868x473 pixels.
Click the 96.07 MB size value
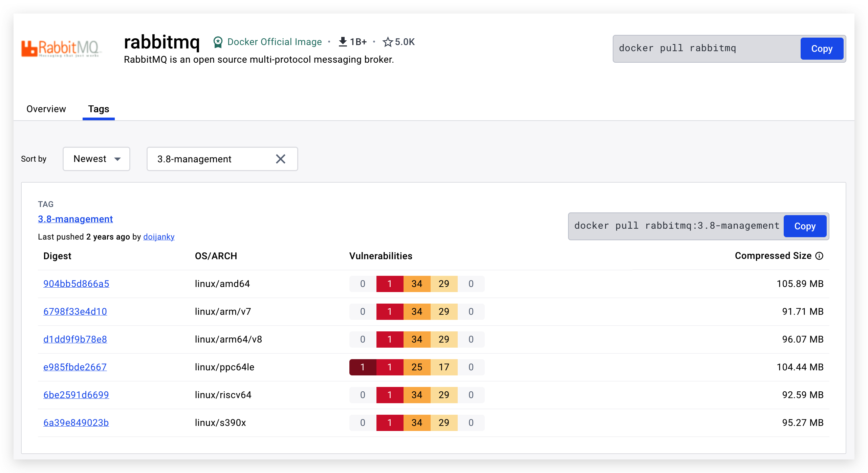pos(803,340)
